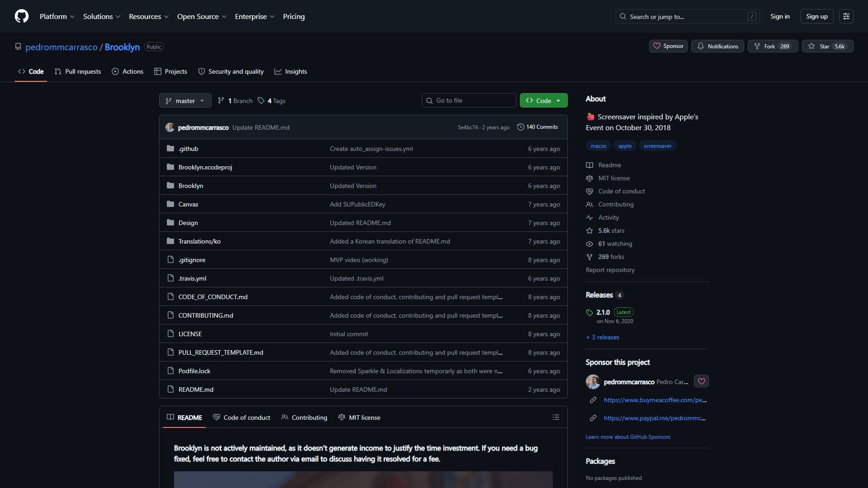
Task: Click the Sponsor button in the repo header
Action: pos(668,46)
